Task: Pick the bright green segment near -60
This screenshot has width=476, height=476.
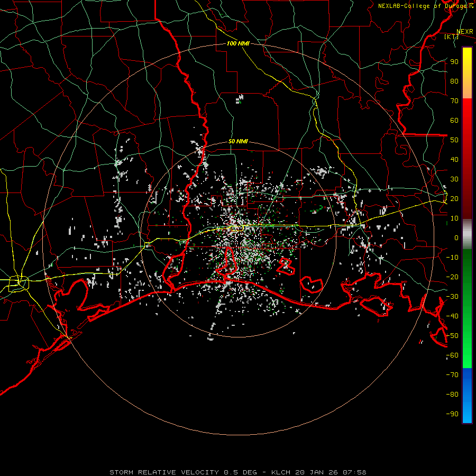Action: [467, 358]
